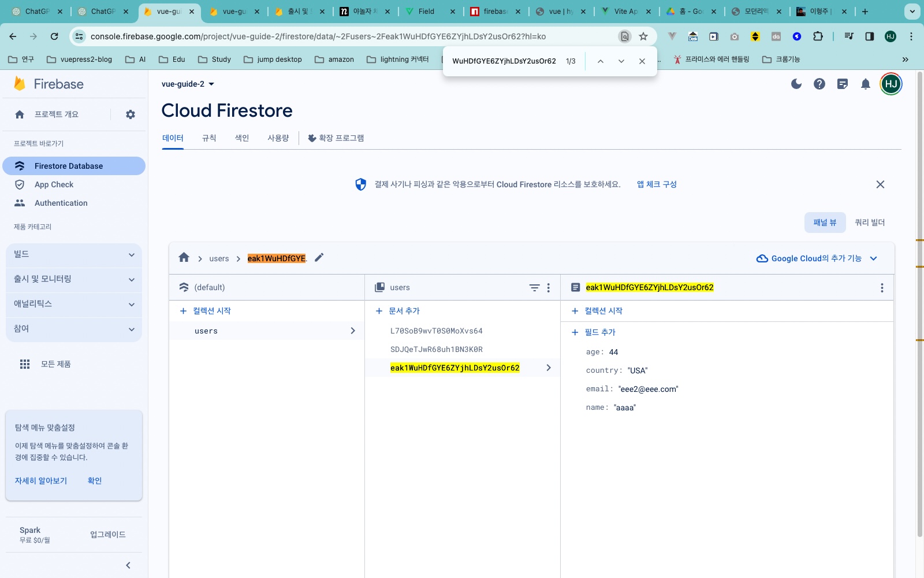Switch to panel view (패널 뷰)
Screen dimensions: 924x578
coord(825,223)
